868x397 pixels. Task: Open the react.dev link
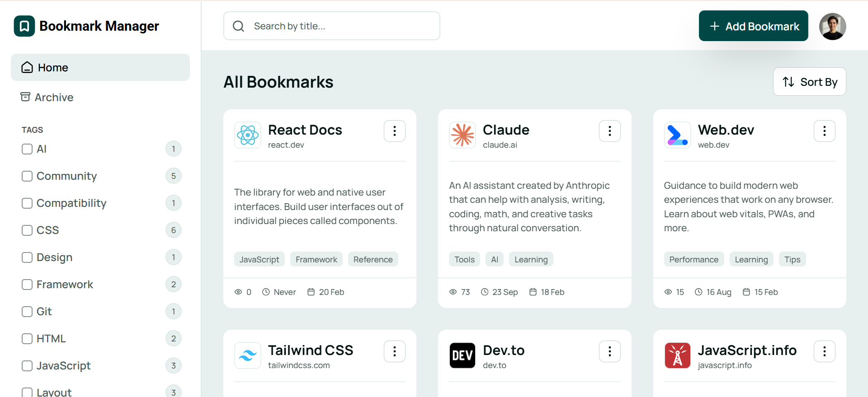point(286,145)
